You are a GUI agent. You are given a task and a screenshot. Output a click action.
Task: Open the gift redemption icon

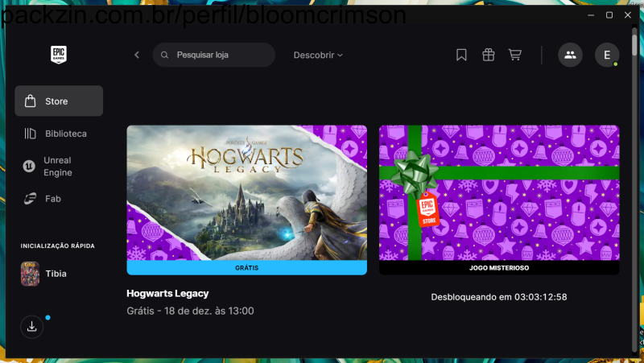[x=488, y=55]
